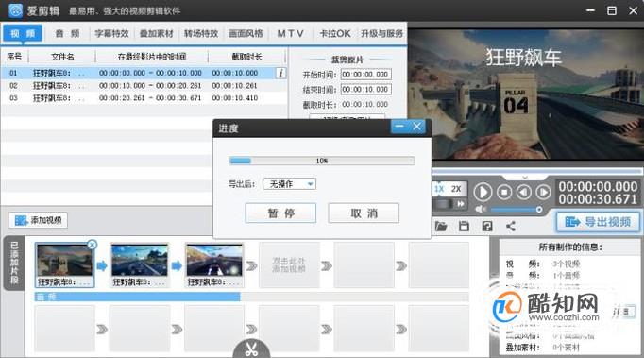Open the 音频 tab
This screenshot has height=358, width=644.
pos(67,33)
